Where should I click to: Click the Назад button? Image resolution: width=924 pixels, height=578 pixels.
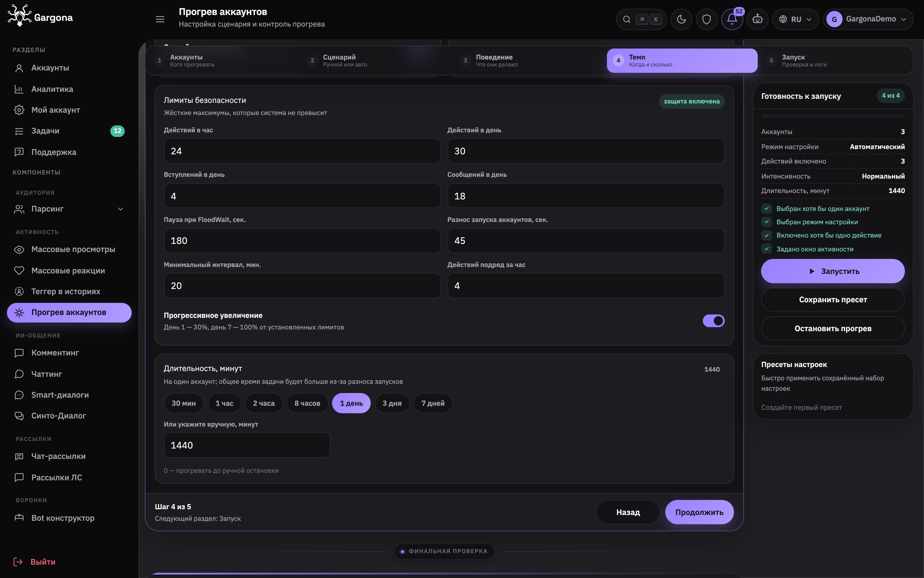pos(628,512)
